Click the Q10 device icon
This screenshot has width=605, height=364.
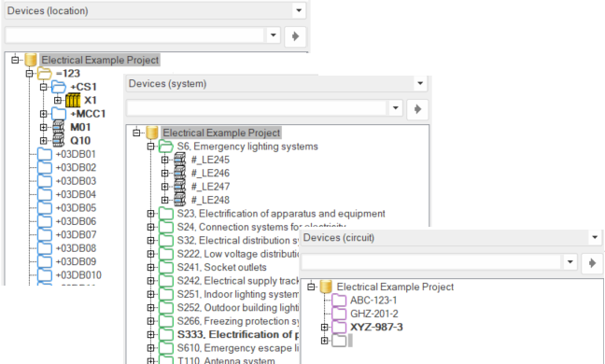(x=58, y=140)
